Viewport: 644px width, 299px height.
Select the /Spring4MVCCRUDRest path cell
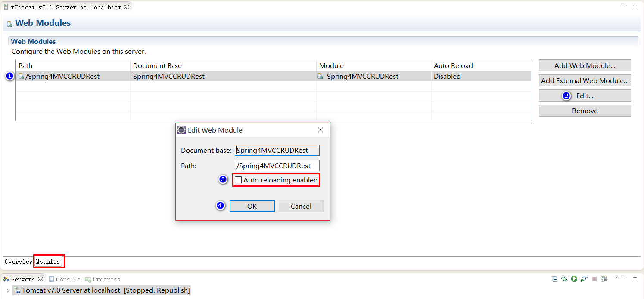tap(73, 76)
